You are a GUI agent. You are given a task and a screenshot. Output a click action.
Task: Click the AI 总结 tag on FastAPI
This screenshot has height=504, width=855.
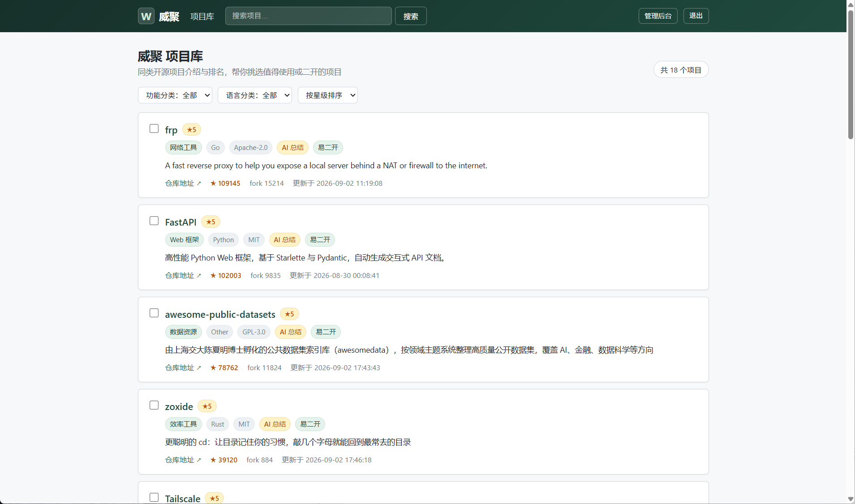[x=284, y=240]
